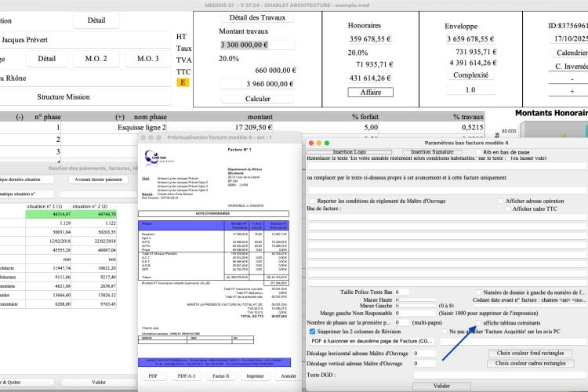Click Taille Police Texte Bas field
The image size is (588, 392).
402,292
